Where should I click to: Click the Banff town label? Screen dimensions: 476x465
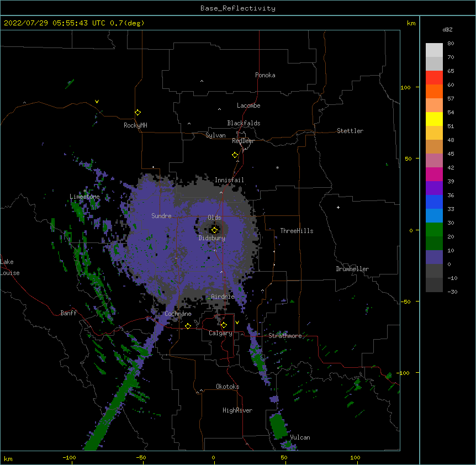click(x=68, y=313)
